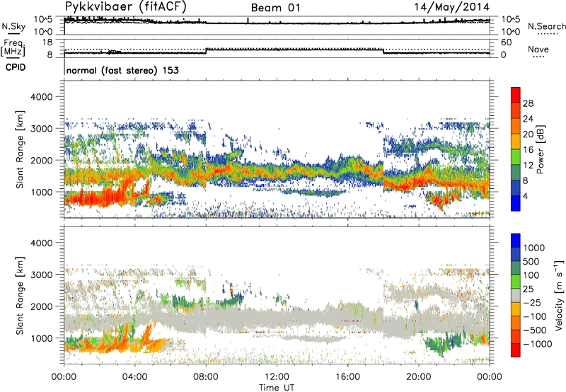Click the 08:00 time tick label
This screenshot has width=566, height=392.
pos(206,377)
